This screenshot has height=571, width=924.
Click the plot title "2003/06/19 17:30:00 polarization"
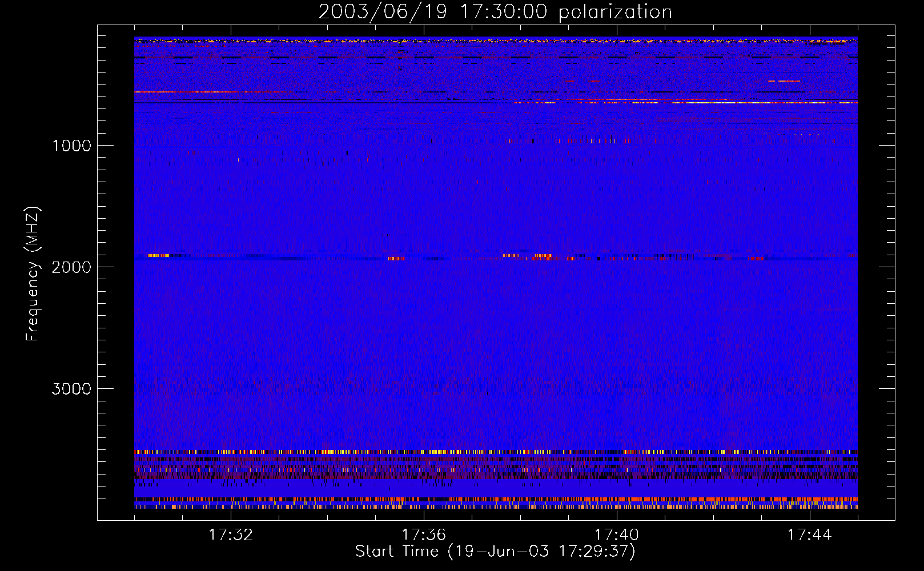pos(495,12)
